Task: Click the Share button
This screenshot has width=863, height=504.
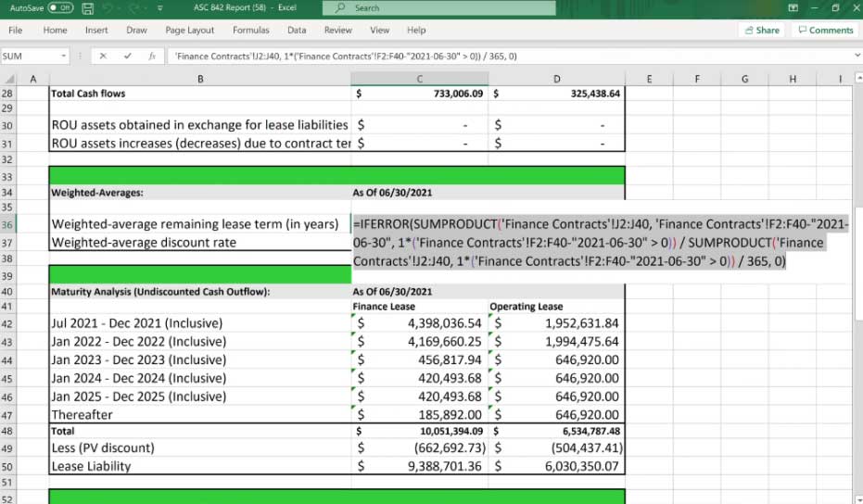Action: (x=761, y=30)
